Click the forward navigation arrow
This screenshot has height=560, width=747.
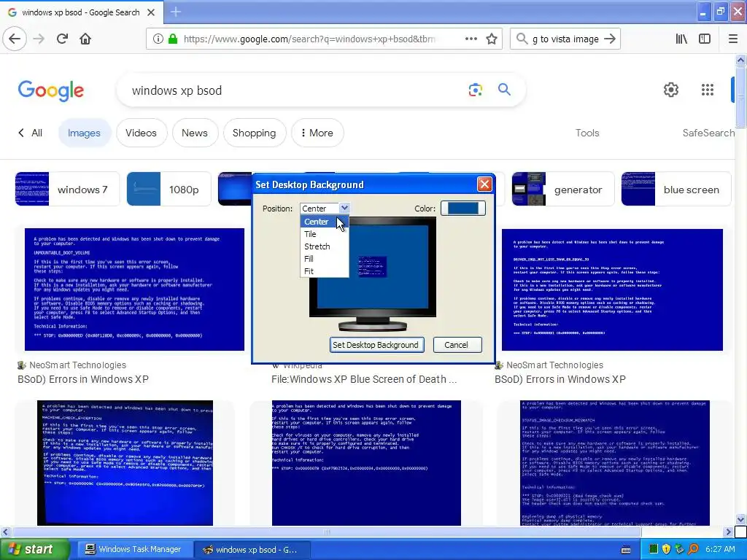click(x=39, y=39)
